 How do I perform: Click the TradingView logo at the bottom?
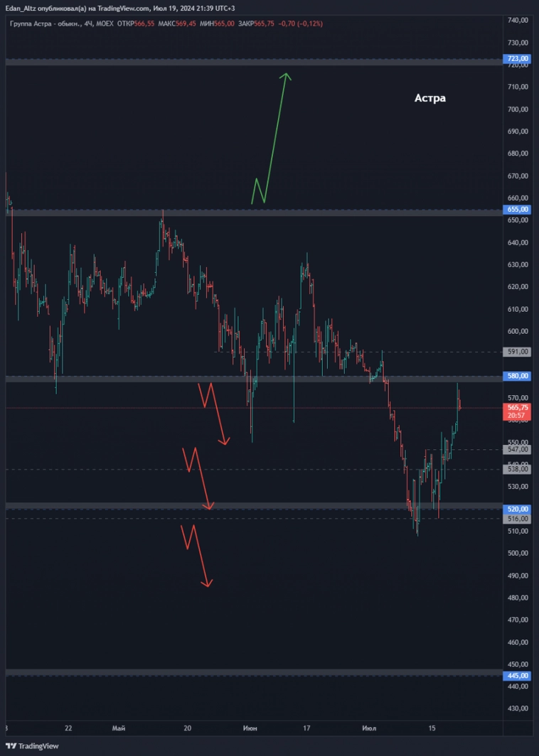point(32,746)
